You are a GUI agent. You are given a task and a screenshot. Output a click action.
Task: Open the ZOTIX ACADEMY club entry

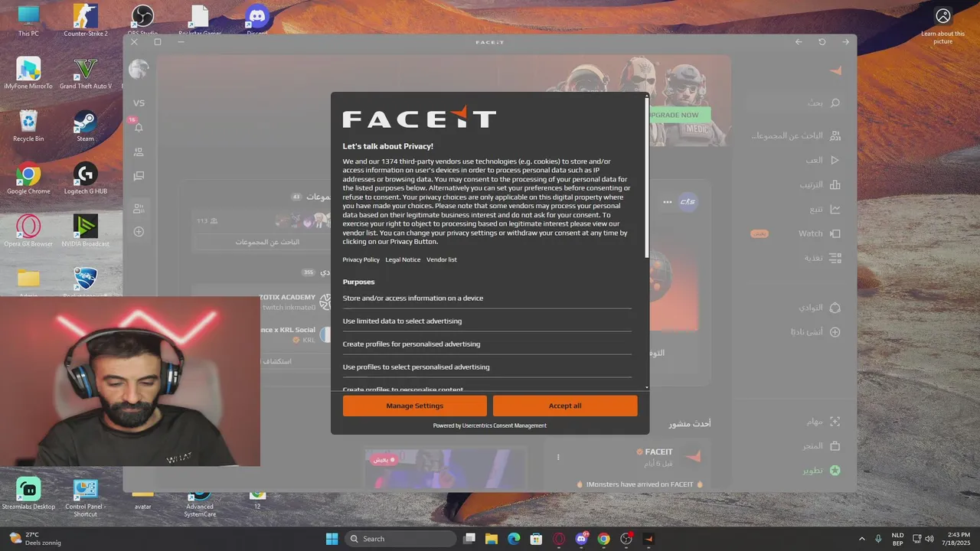pos(295,302)
